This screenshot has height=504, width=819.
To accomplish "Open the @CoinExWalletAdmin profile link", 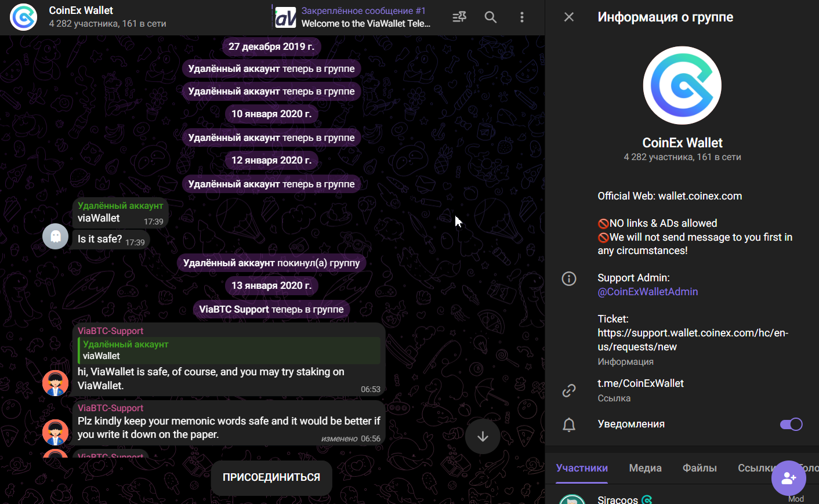I will coord(647,292).
